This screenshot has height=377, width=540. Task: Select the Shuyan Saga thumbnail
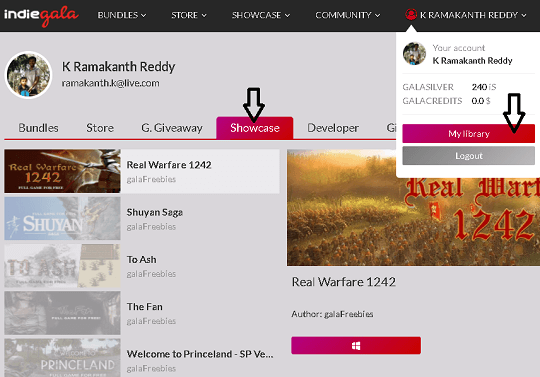[62, 218]
